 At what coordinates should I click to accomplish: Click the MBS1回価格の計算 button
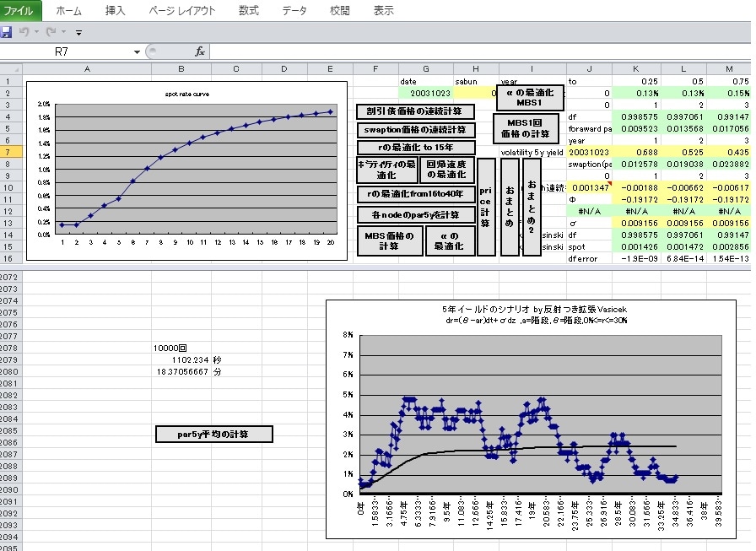pyautogui.click(x=526, y=128)
